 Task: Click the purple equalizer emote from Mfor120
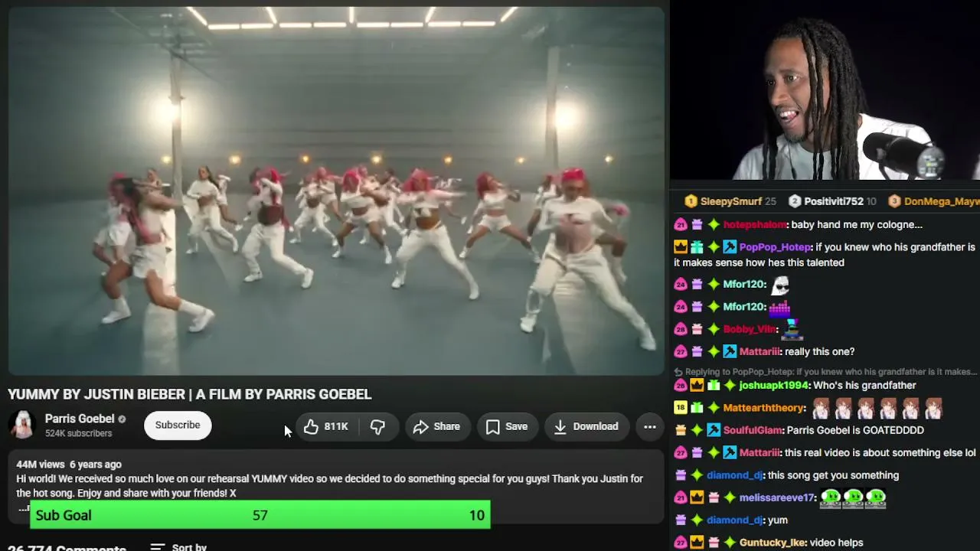(779, 307)
